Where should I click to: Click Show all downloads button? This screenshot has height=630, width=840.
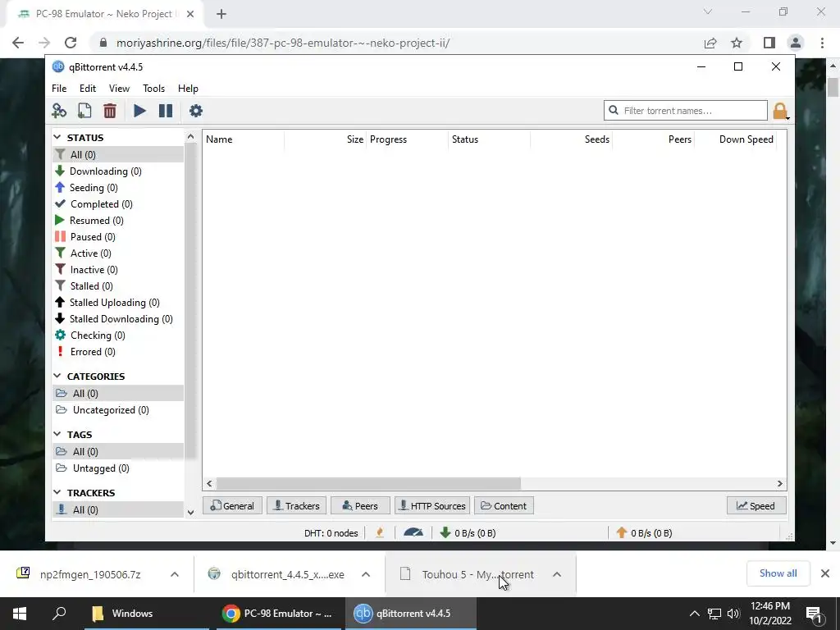click(778, 573)
